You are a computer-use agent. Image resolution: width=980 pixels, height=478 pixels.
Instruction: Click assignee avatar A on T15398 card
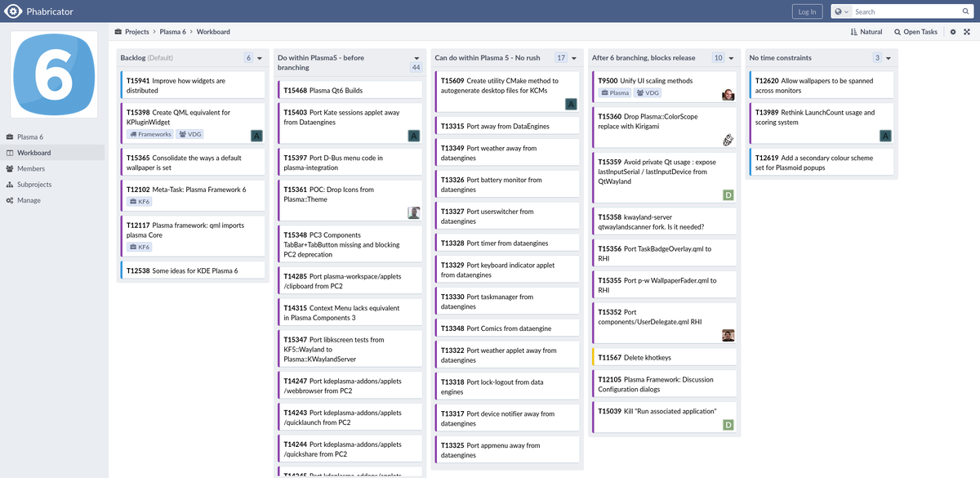(x=256, y=136)
